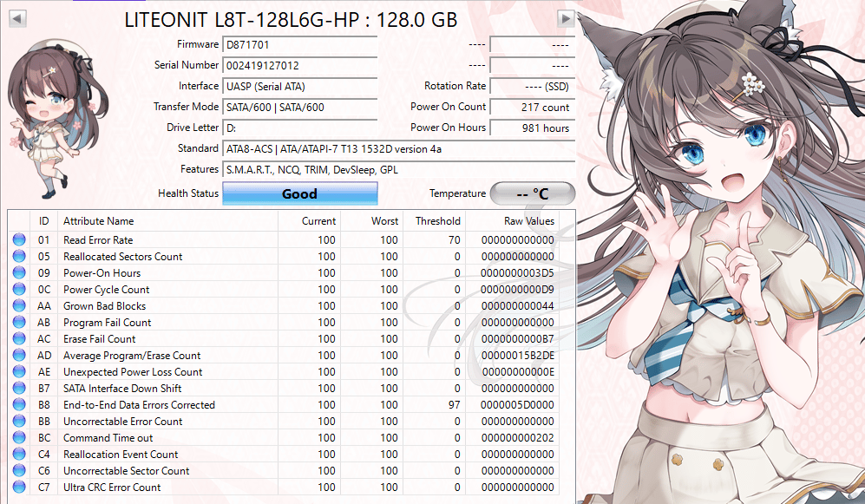Select status orb for Average Program/Erase Count
The width and height of the screenshot is (865, 504).
[19, 355]
